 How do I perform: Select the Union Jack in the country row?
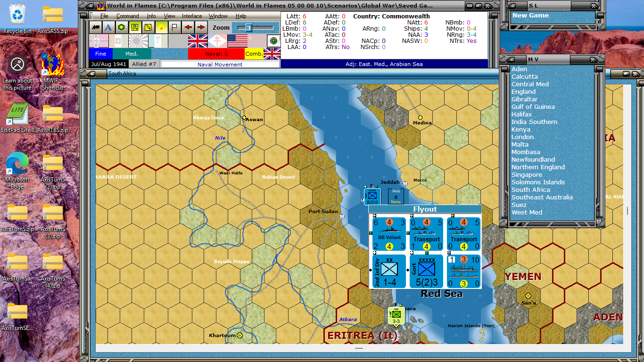pyautogui.click(x=198, y=41)
